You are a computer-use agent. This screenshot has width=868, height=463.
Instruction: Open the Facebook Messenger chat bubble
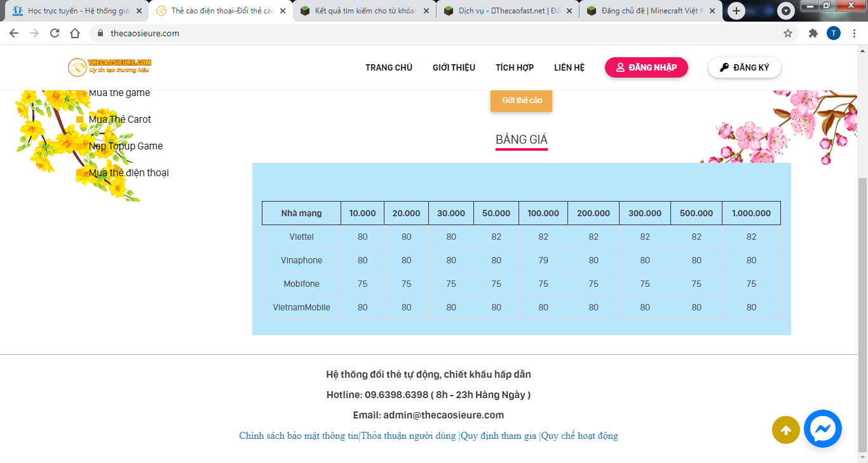pyautogui.click(x=823, y=429)
